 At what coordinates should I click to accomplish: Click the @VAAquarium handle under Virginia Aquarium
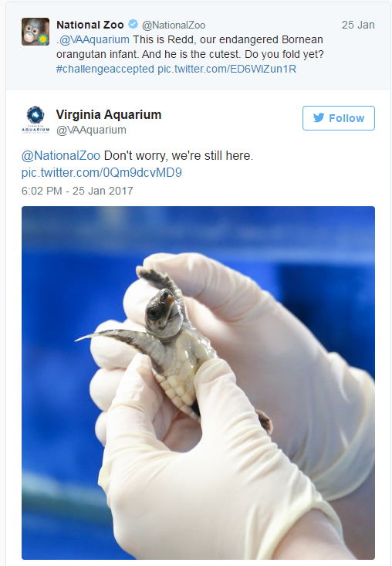click(91, 130)
